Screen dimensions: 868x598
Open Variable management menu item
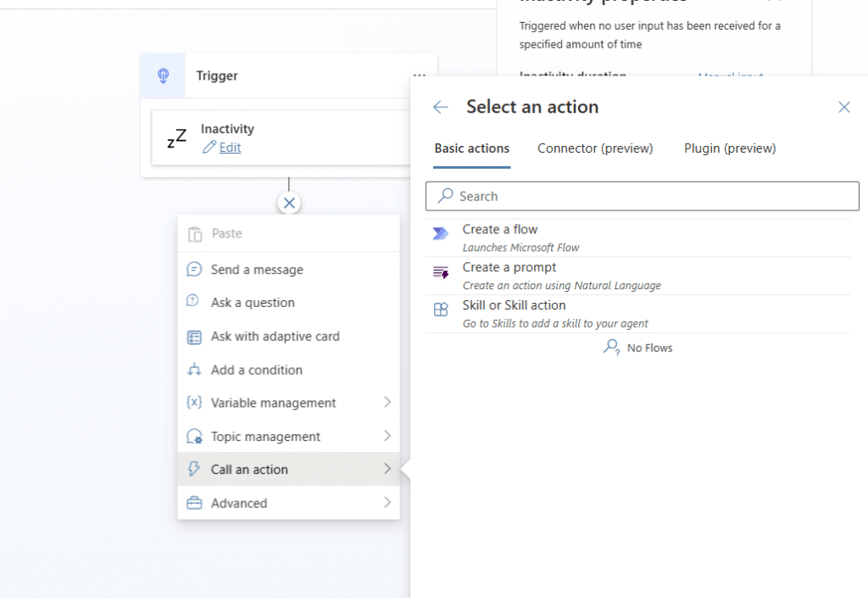288,403
